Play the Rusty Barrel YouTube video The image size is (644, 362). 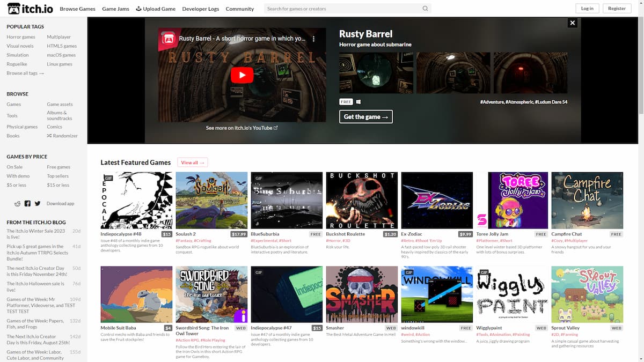tap(242, 75)
